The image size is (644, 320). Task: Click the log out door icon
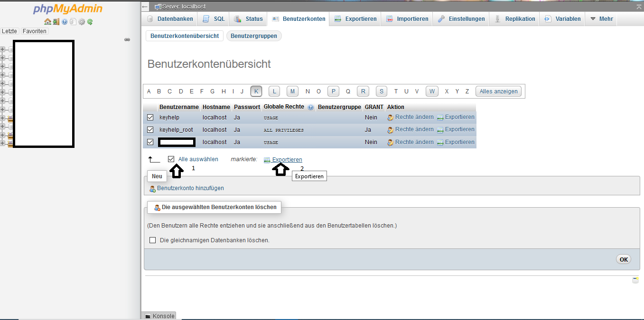(56, 22)
